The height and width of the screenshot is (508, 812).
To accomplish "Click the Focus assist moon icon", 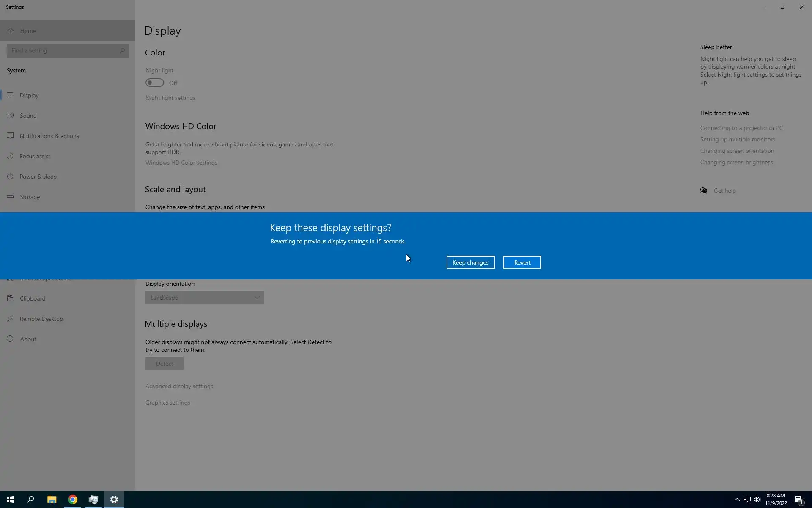I will (x=10, y=156).
